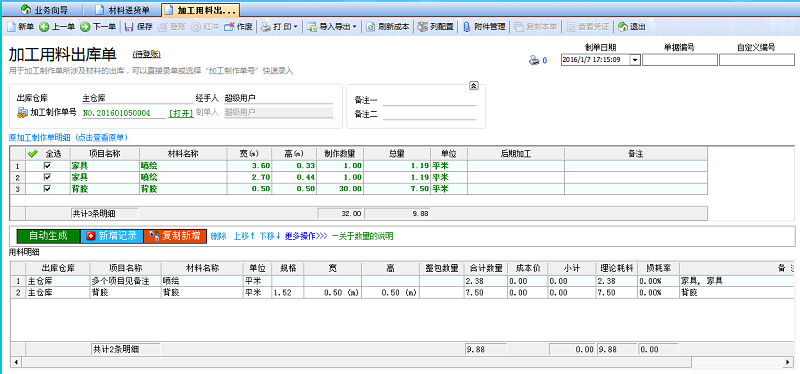Click the green checkmark select-all icon

(33, 153)
